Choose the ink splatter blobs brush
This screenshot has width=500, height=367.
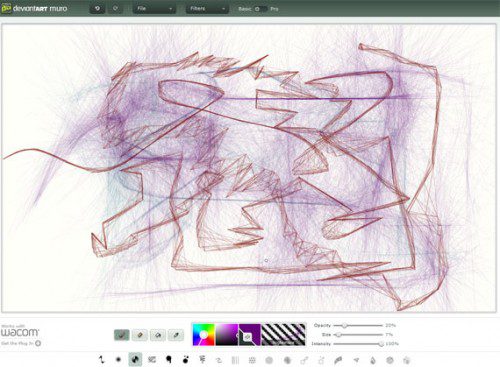(x=186, y=360)
